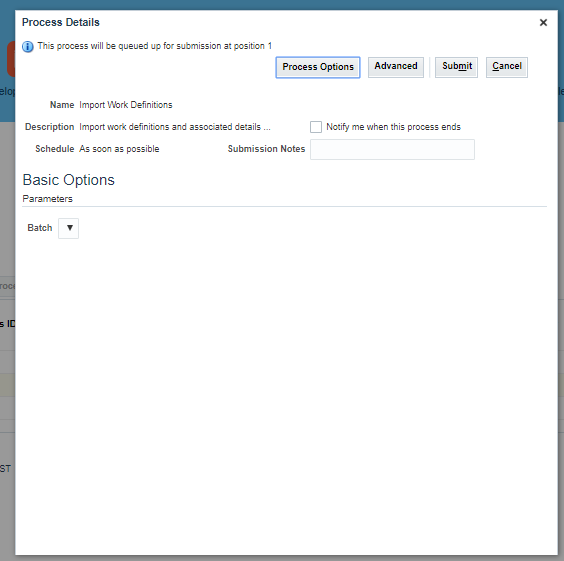
Task: Expand the Batch dropdown
Action: 69,228
